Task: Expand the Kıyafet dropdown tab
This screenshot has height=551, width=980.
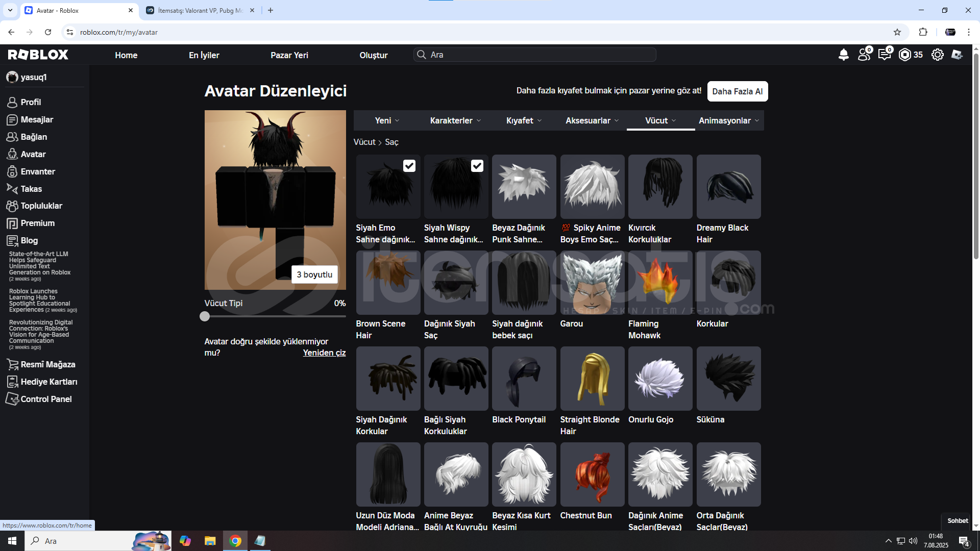Action: point(524,120)
